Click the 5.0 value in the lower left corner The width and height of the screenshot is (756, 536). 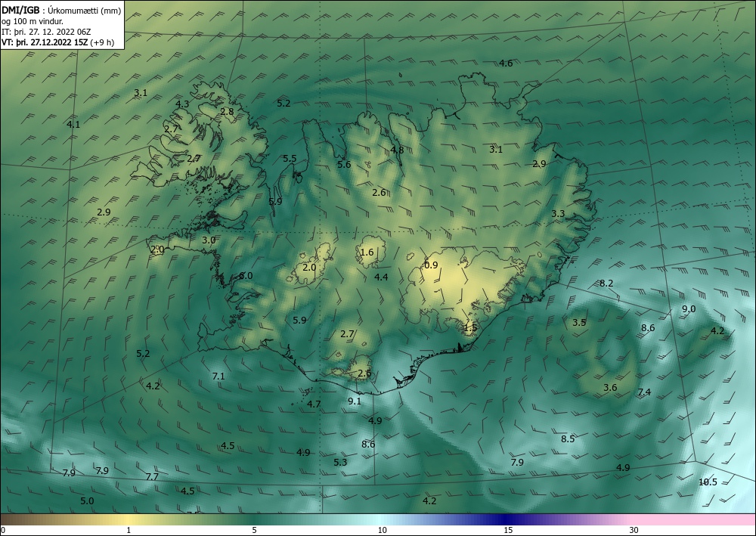pos(87,500)
